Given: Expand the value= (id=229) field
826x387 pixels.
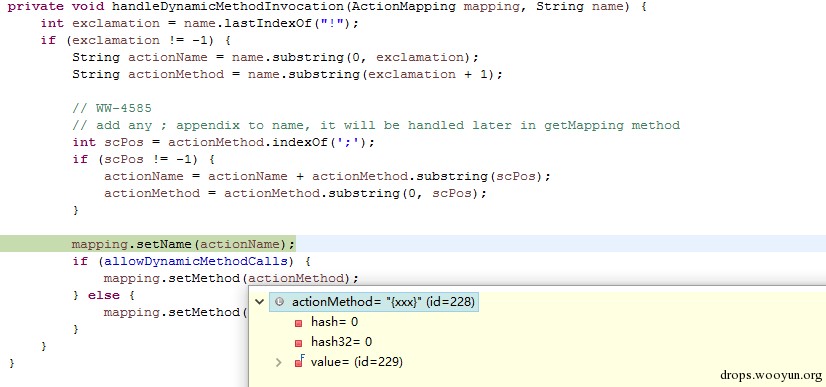Looking at the screenshot, I should click(279, 362).
